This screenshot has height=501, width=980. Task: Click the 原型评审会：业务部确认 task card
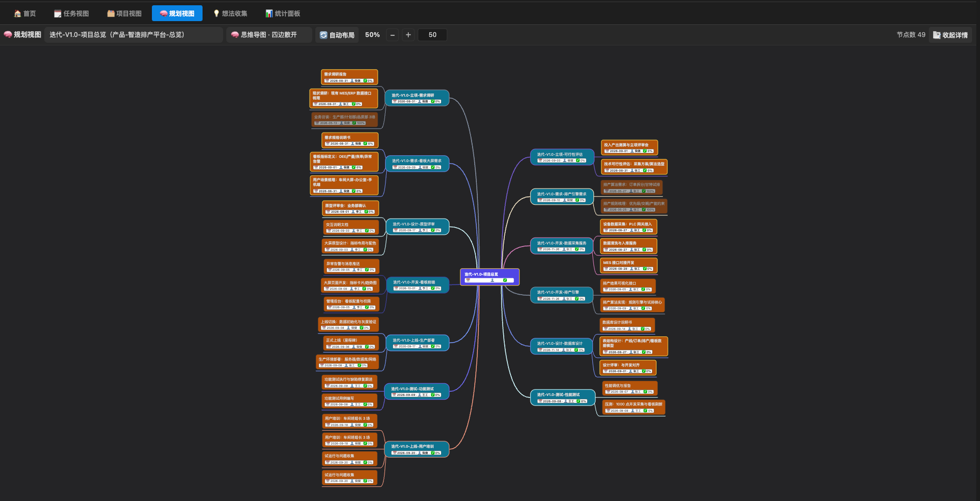(x=350, y=209)
